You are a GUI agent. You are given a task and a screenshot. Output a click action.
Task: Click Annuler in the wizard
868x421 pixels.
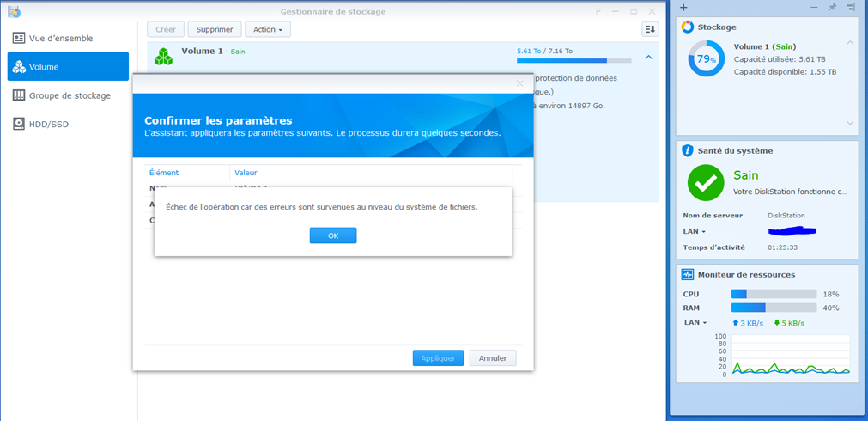[493, 357]
